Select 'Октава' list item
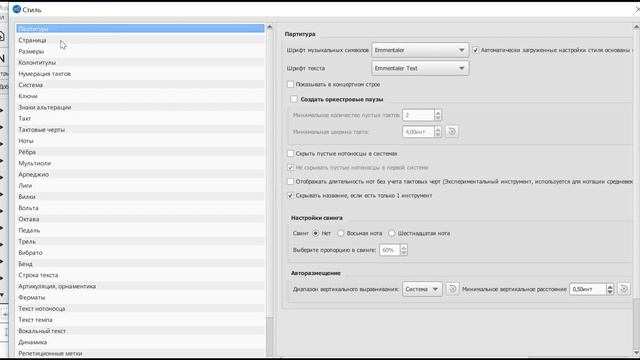640x360 pixels. (140, 219)
